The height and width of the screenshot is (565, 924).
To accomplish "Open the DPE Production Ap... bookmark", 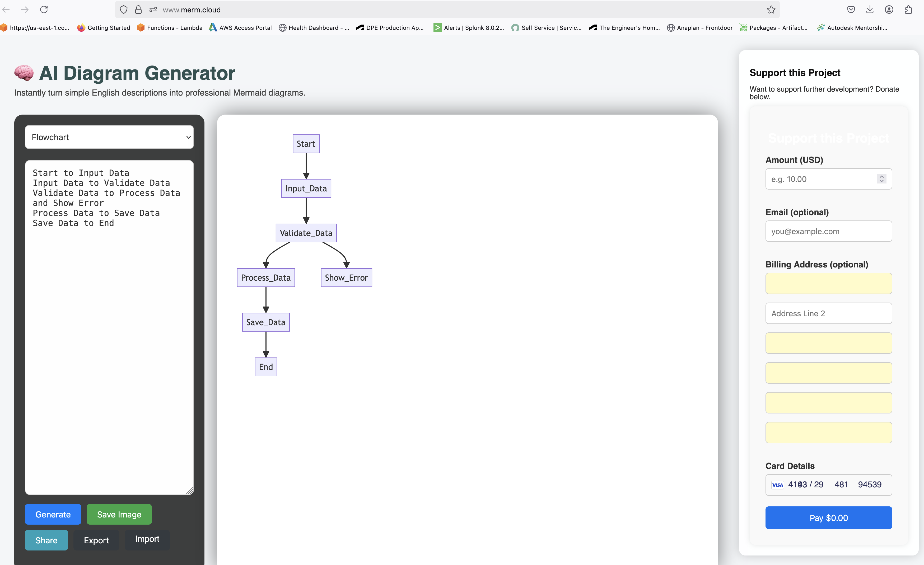I will 390,28.
